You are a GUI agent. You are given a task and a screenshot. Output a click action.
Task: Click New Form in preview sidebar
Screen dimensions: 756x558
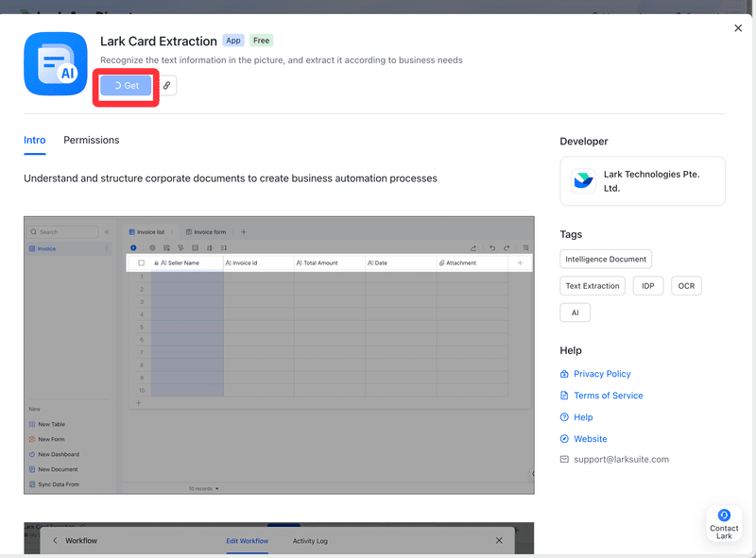pyautogui.click(x=46, y=439)
